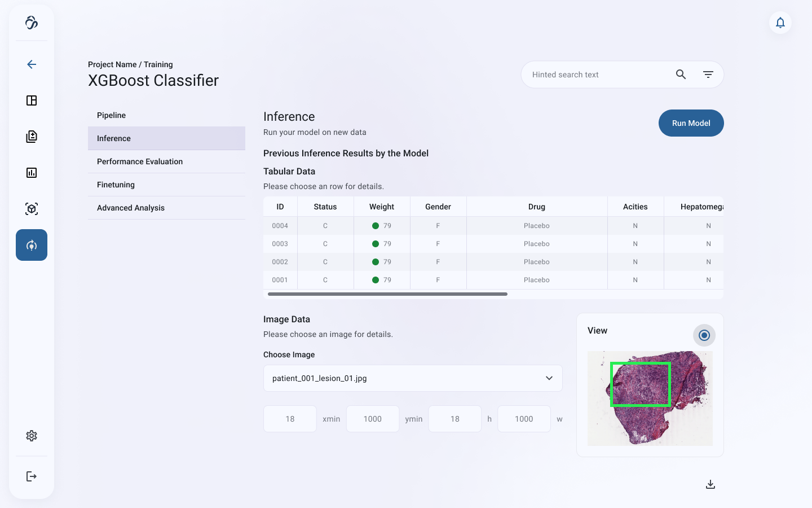
Task: Click the download icon below View panel
Action: 710,484
